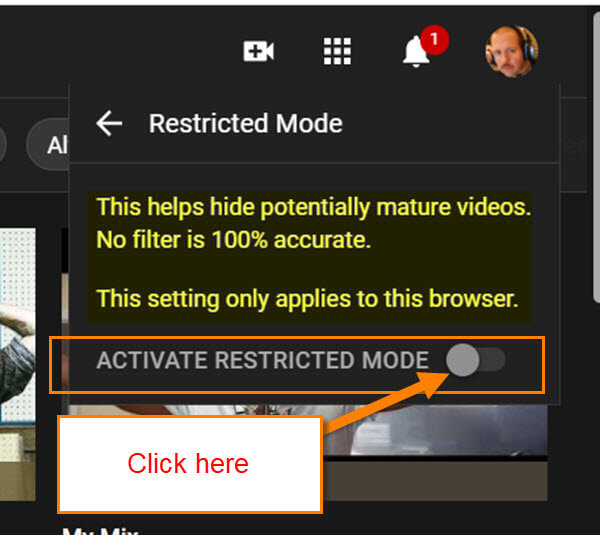
Task: Select the cut-off chip left of All
Action: [x=3, y=145]
